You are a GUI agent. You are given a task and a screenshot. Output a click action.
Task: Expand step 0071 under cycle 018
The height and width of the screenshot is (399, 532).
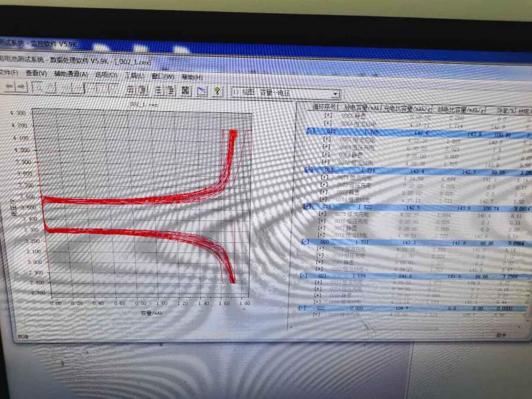click(325, 177)
